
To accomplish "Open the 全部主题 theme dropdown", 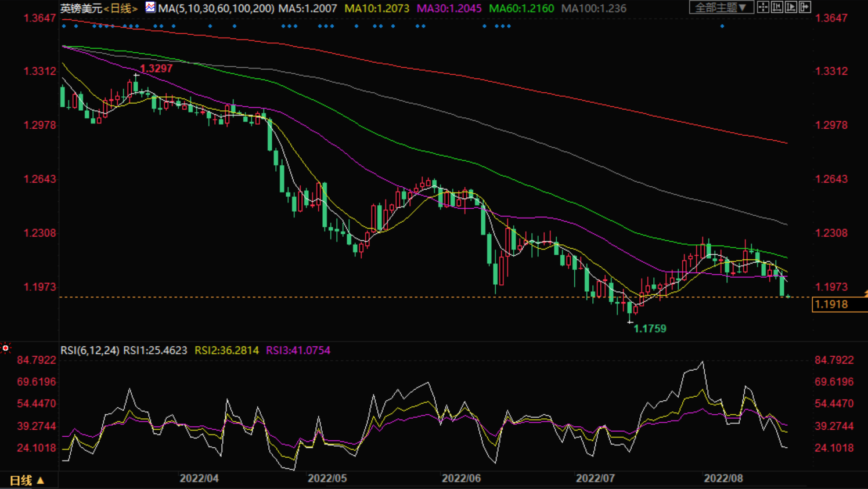I will tap(721, 8).
